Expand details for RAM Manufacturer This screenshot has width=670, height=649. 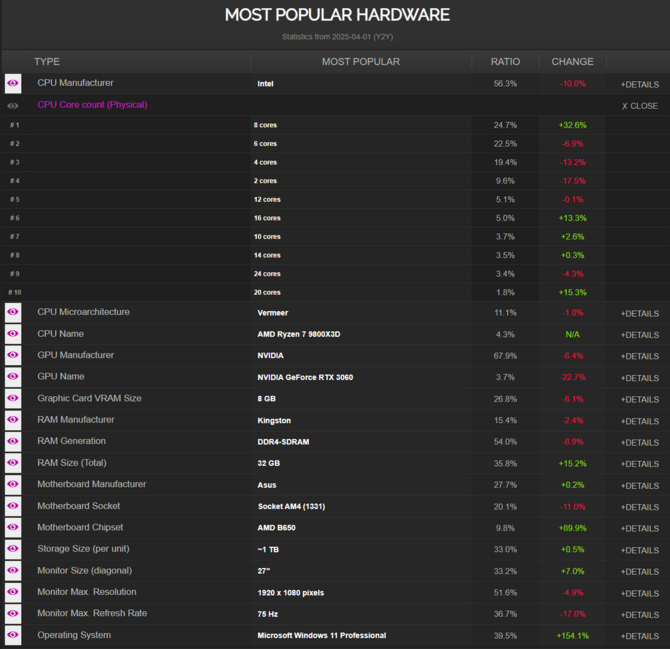640,421
